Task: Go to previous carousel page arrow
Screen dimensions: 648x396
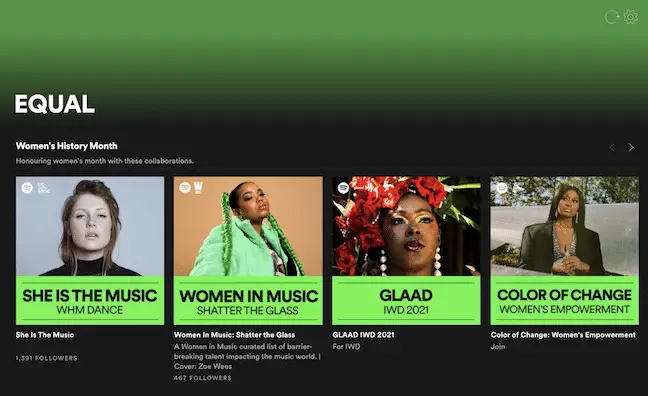Action: click(x=612, y=147)
